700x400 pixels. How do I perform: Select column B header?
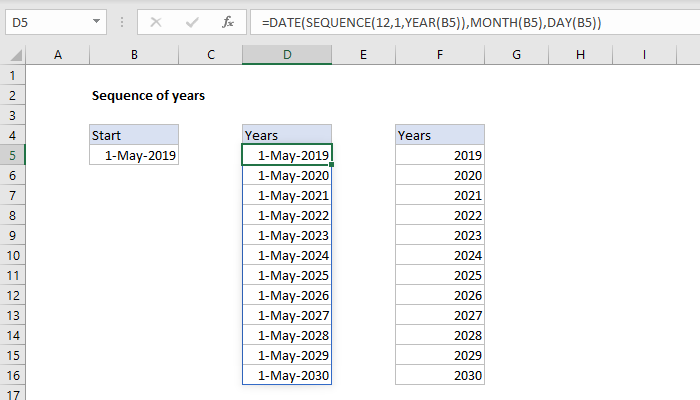(x=134, y=54)
